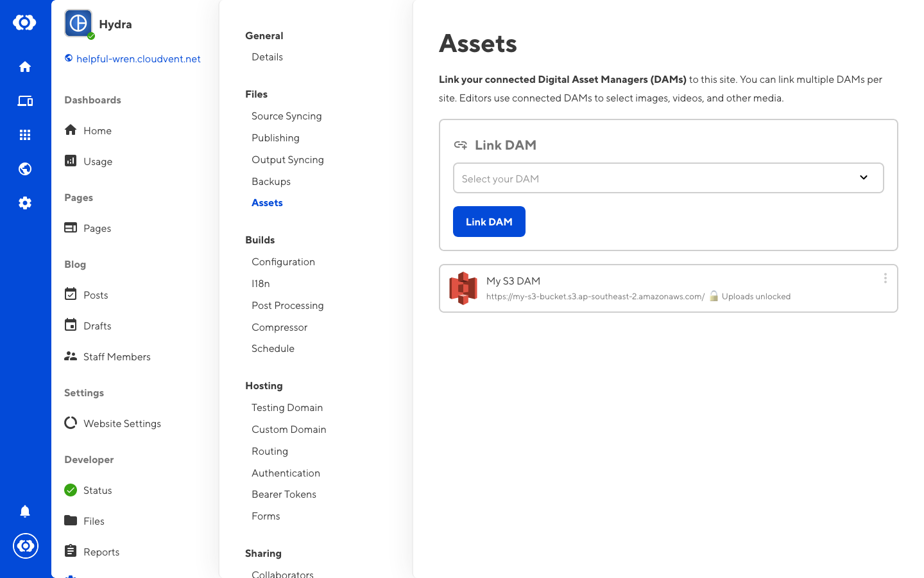Open the helpful-wren.cloudvent.net link
Image resolution: width=924 pixels, height=578 pixels.
coord(138,58)
